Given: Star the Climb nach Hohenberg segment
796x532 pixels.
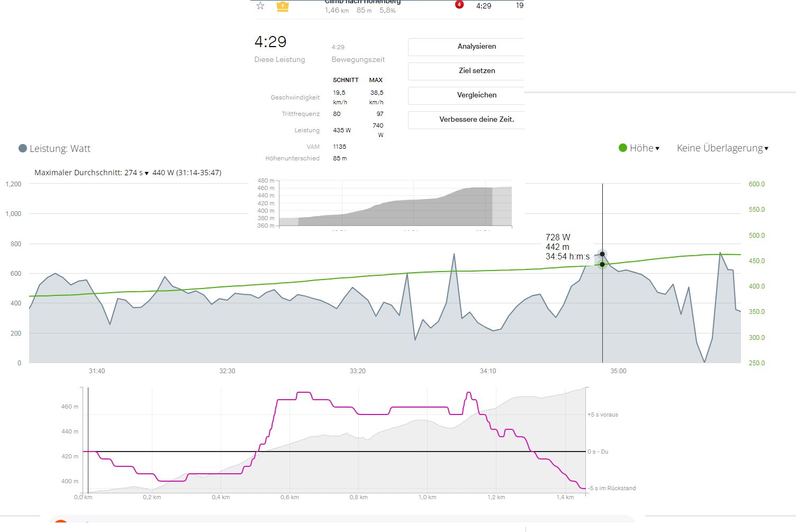Looking at the screenshot, I should (260, 6).
